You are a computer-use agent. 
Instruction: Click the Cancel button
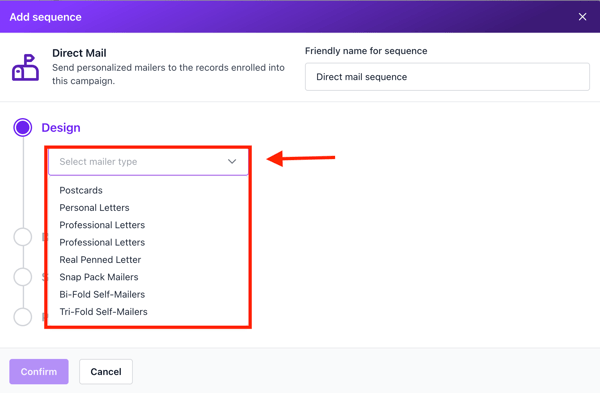(106, 372)
